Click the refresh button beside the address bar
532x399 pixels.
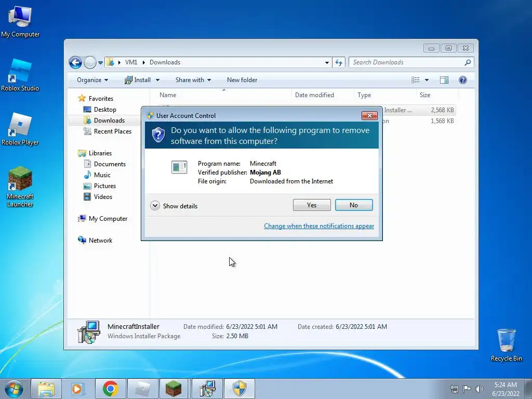coord(339,62)
